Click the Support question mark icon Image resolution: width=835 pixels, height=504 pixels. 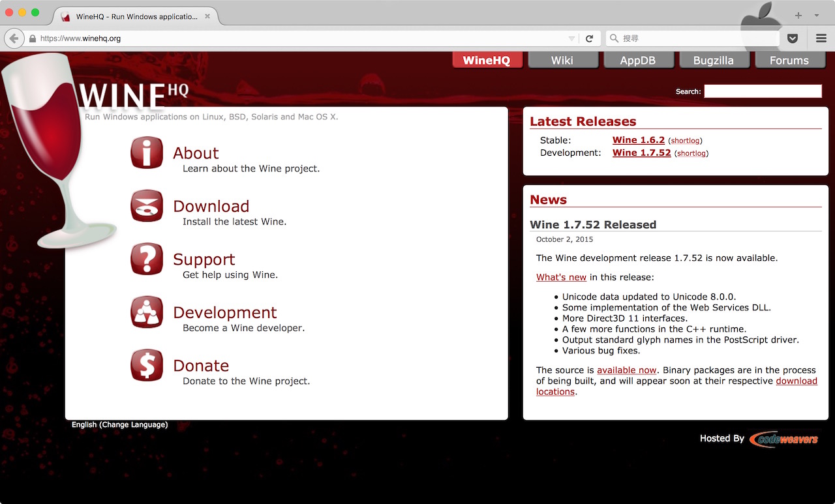(147, 259)
